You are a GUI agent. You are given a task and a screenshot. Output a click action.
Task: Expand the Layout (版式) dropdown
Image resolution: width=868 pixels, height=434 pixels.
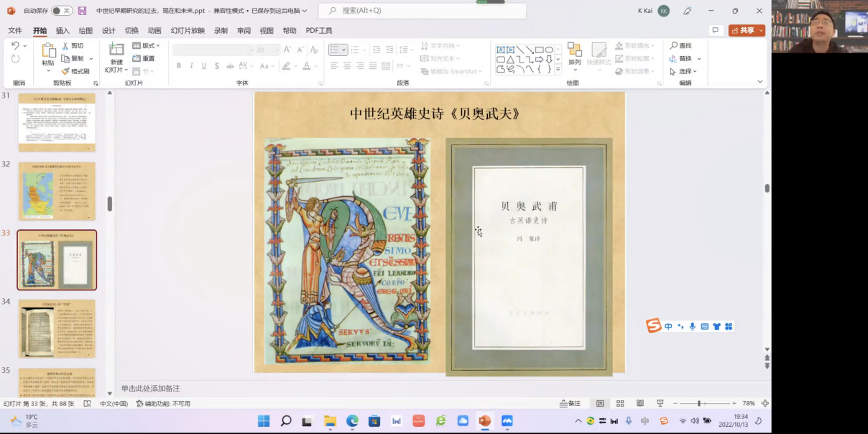click(146, 46)
